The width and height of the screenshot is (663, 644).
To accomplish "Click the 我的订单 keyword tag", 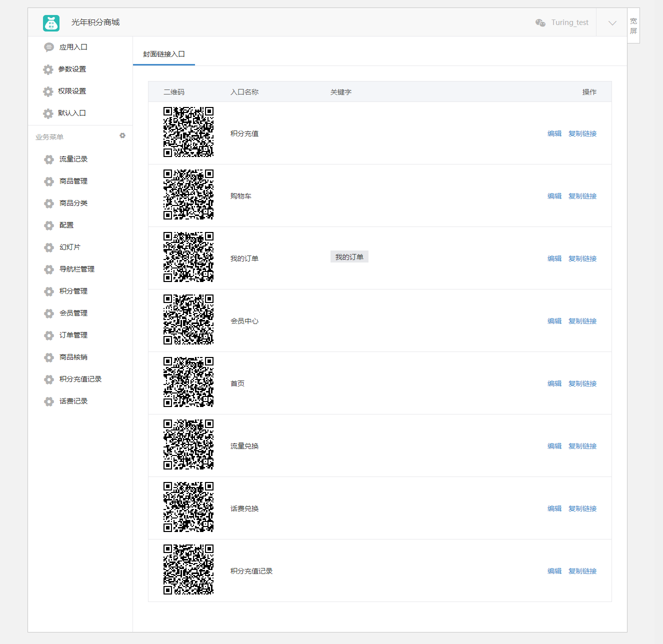I will [349, 257].
